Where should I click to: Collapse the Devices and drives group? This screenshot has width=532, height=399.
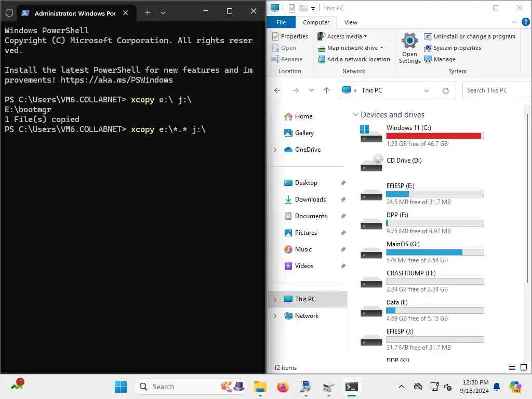point(355,115)
